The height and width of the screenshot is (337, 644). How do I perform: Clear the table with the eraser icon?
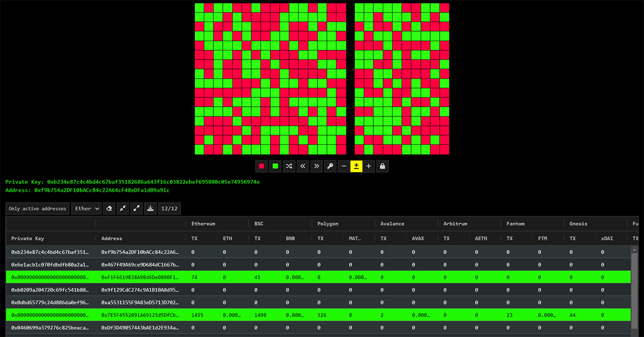point(110,209)
